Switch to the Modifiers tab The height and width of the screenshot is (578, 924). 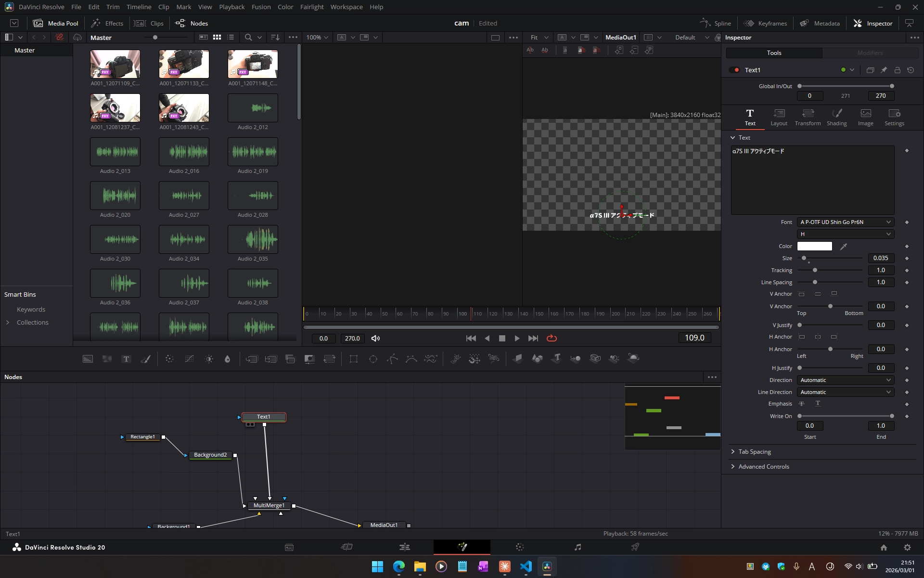870,53
